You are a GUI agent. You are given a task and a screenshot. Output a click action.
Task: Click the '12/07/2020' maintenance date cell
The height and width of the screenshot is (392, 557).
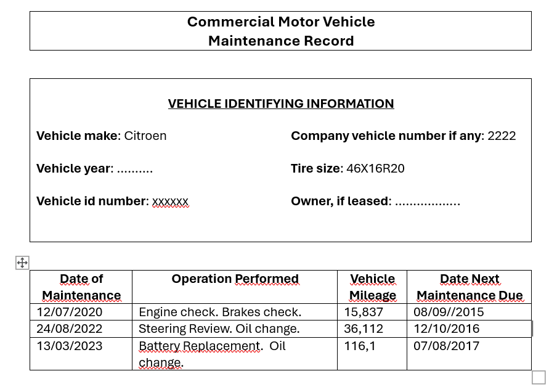[69, 312]
